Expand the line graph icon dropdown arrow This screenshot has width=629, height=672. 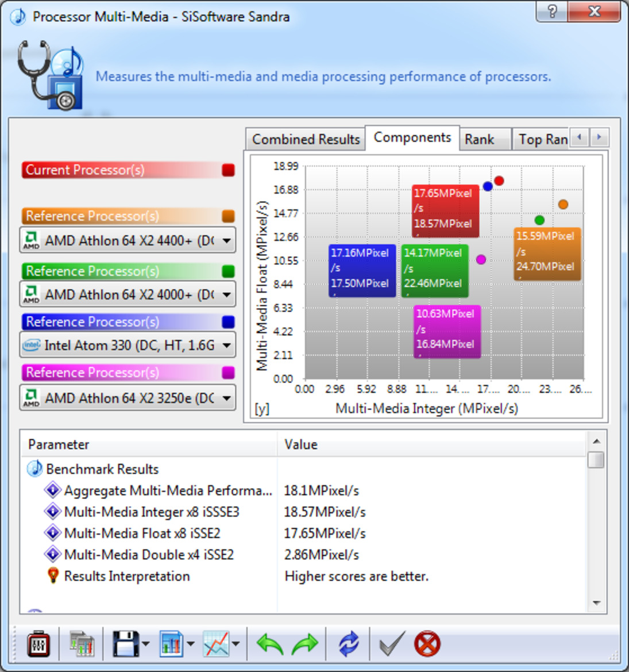236,644
